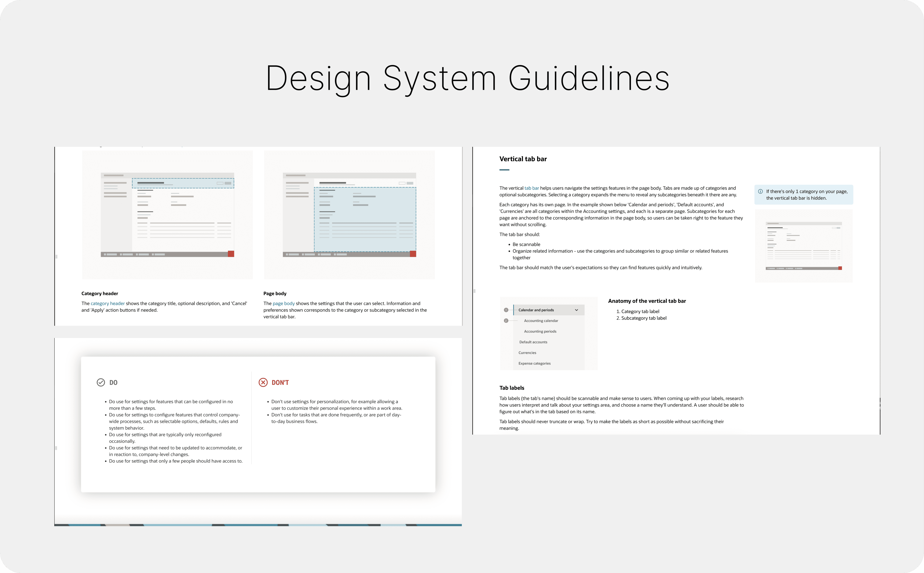Select the Currencies tab
The image size is (924, 573).
coord(527,353)
